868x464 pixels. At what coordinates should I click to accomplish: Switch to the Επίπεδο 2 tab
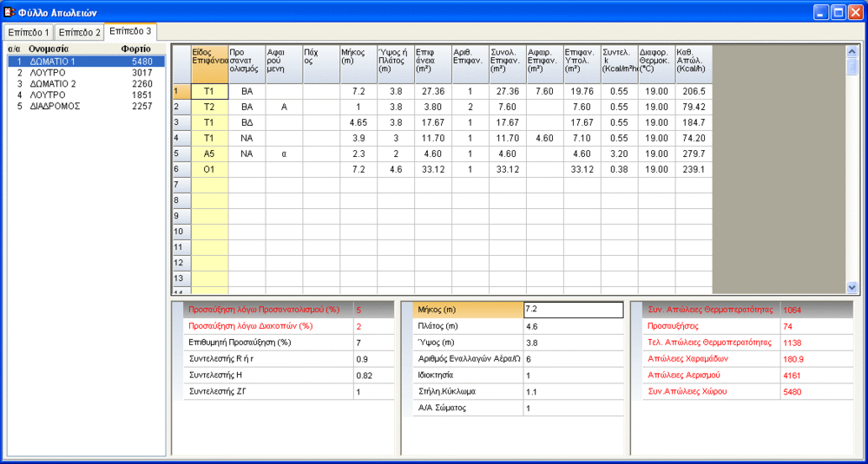pos(79,32)
